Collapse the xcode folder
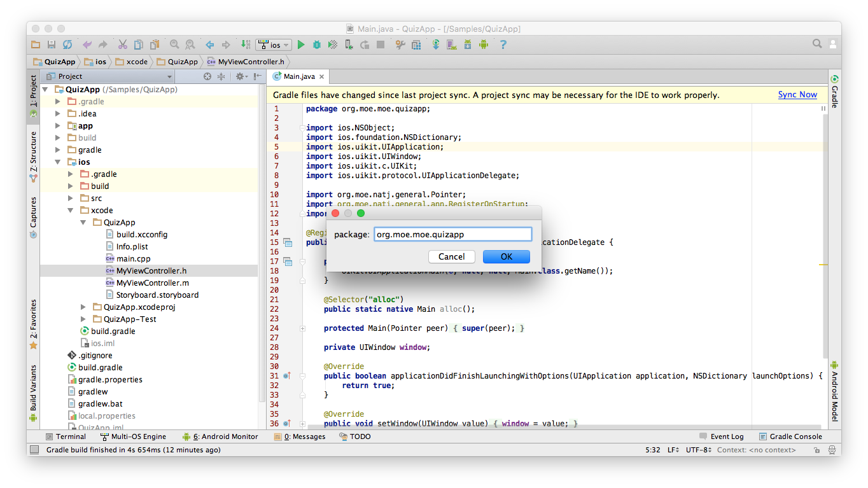This screenshot has height=488, width=868. [71, 211]
